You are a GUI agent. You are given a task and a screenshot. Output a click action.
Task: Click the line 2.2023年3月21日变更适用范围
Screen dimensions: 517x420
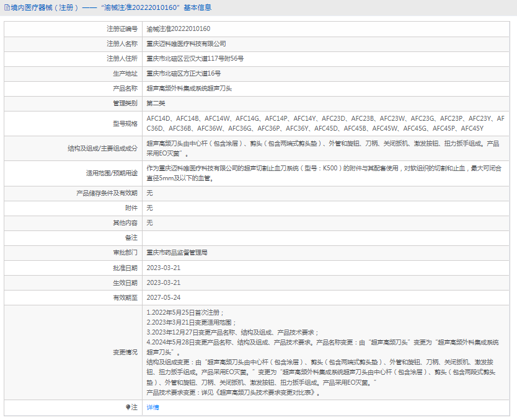tap(192, 323)
